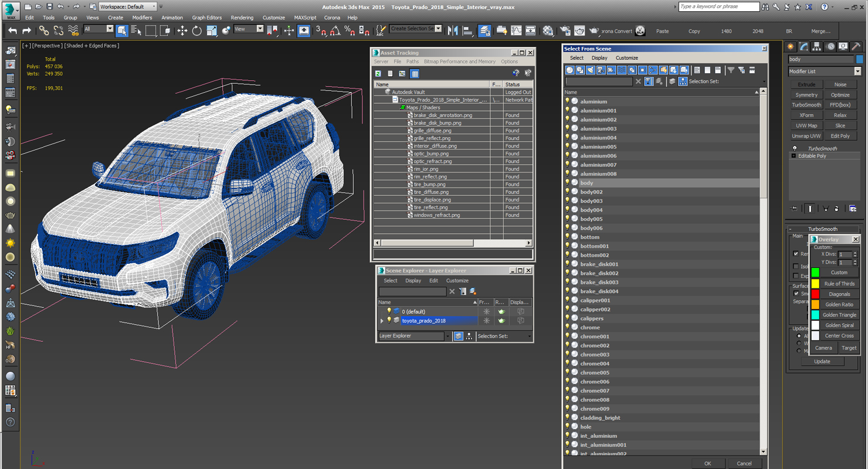Toggle Render Iters checkbox in TurboSmooth
The height and width of the screenshot is (469, 868).
pos(796,254)
